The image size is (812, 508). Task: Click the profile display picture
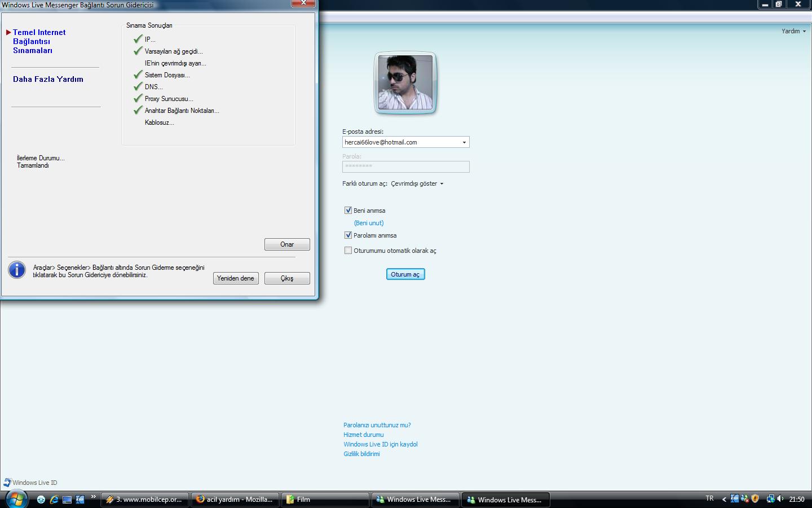pyautogui.click(x=405, y=82)
